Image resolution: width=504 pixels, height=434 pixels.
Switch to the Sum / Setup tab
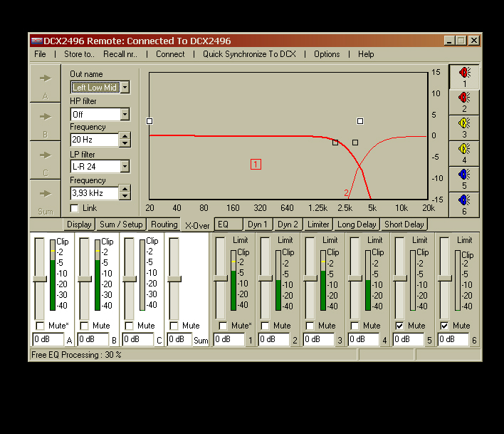coord(121,224)
